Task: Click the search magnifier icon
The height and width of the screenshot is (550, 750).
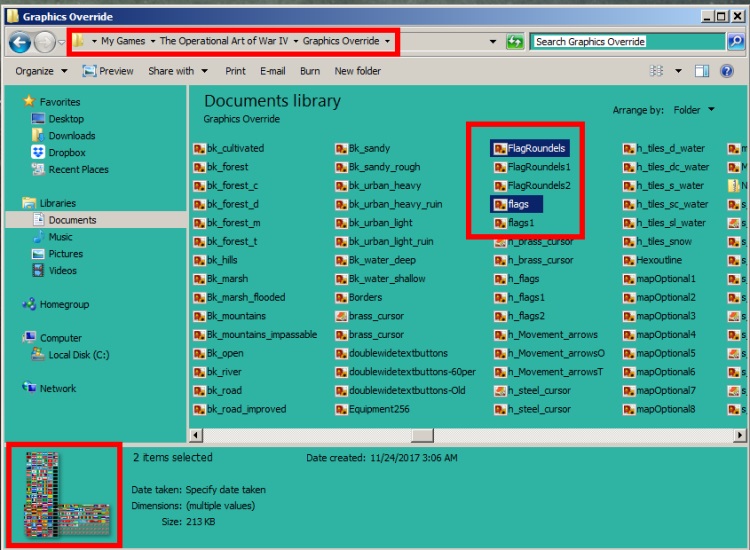Action: [736, 42]
